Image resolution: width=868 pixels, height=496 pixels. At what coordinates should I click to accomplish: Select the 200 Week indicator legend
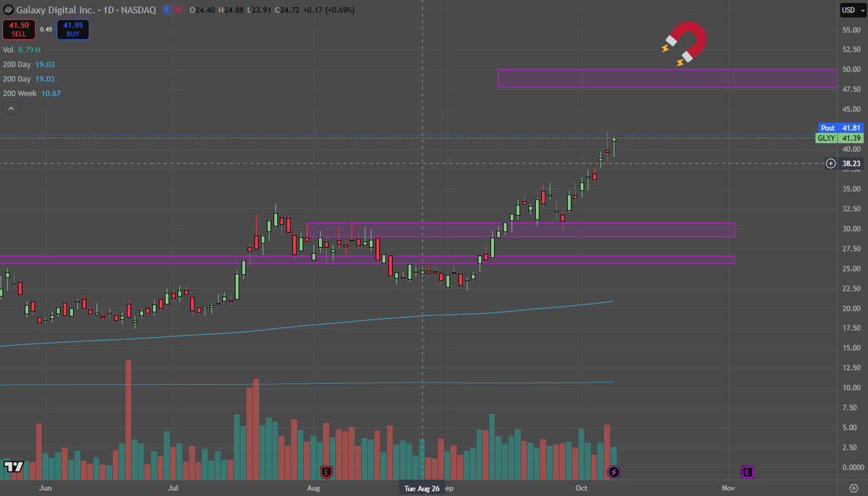(32, 93)
